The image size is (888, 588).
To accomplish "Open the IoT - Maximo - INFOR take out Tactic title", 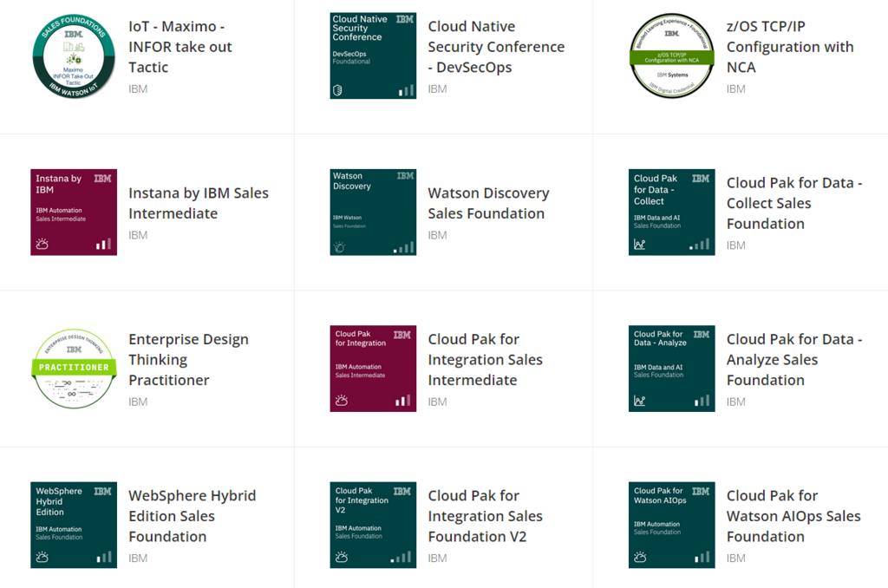I will (x=180, y=47).
